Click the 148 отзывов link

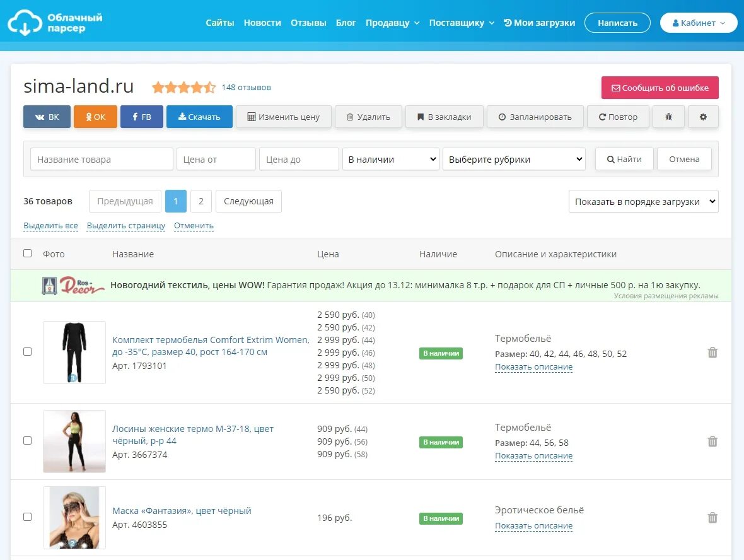click(x=247, y=87)
